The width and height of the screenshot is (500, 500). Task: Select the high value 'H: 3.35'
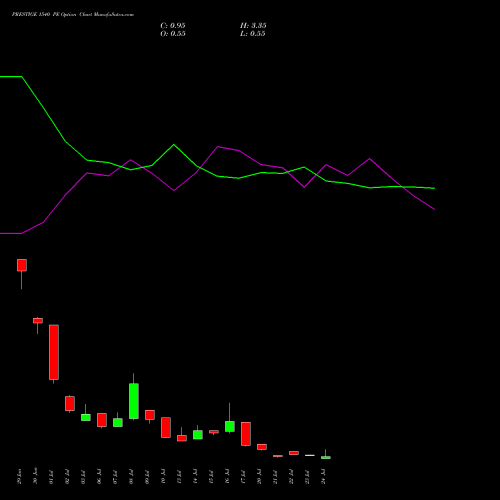click(253, 26)
